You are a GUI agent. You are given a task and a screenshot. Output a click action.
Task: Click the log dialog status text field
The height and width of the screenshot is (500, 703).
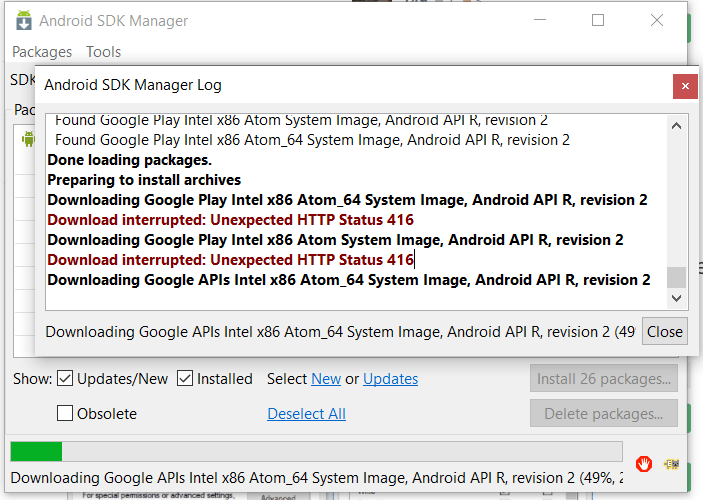pos(341,332)
